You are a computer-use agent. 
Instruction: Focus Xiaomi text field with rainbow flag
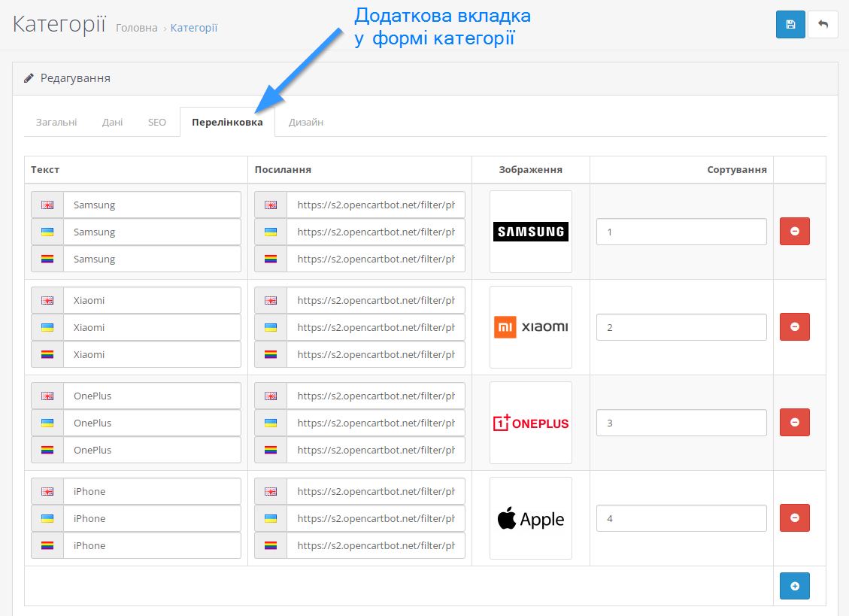click(x=152, y=354)
